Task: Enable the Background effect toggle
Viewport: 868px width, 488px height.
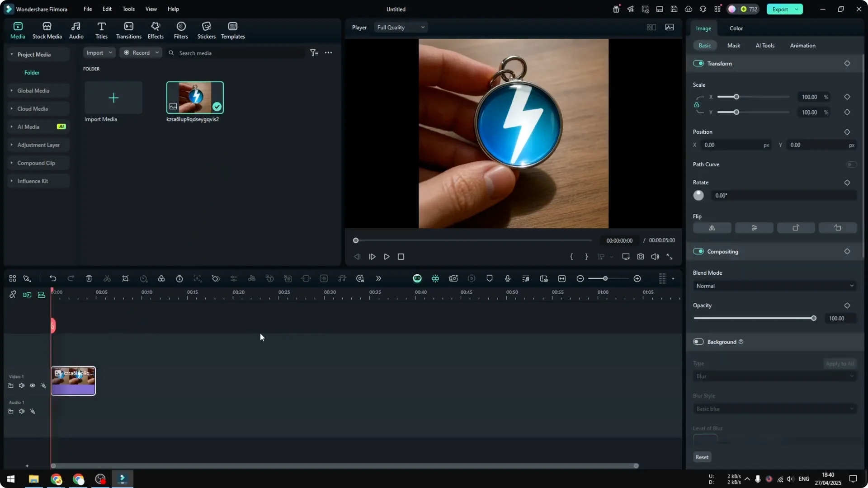Action: pyautogui.click(x=698, y=342)
